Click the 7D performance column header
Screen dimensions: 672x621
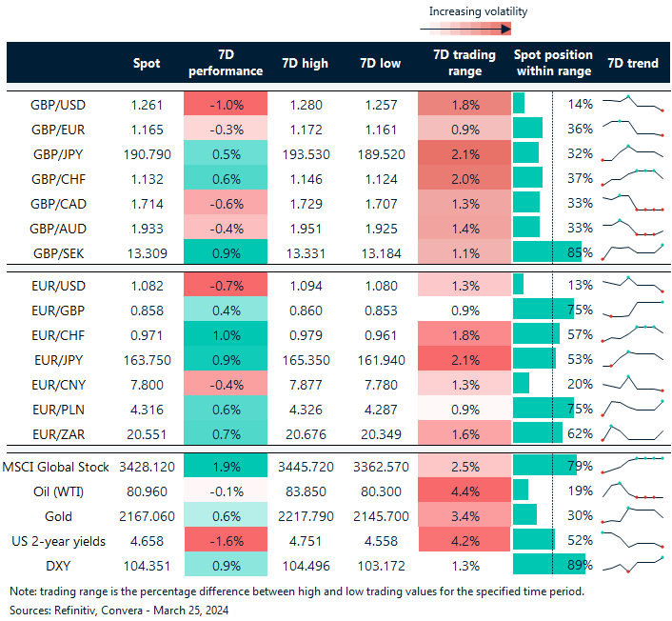(226, 63)
